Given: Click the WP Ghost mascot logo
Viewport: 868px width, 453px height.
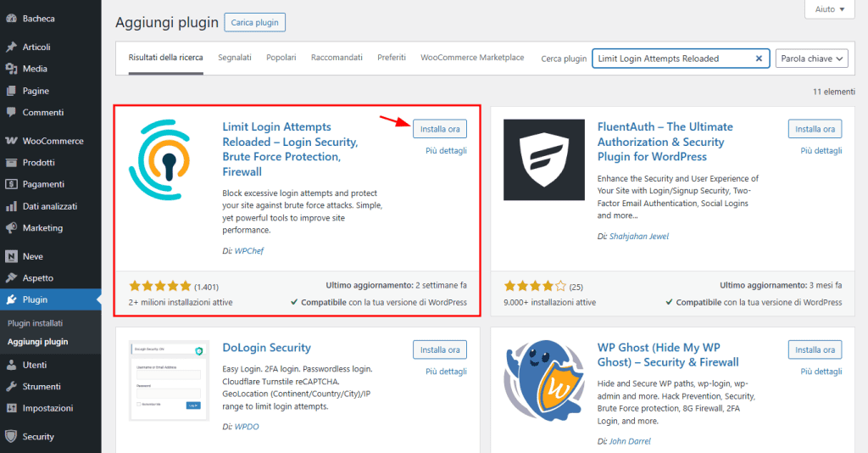Looking at the screenshot, I should click(x=543, y=380).
